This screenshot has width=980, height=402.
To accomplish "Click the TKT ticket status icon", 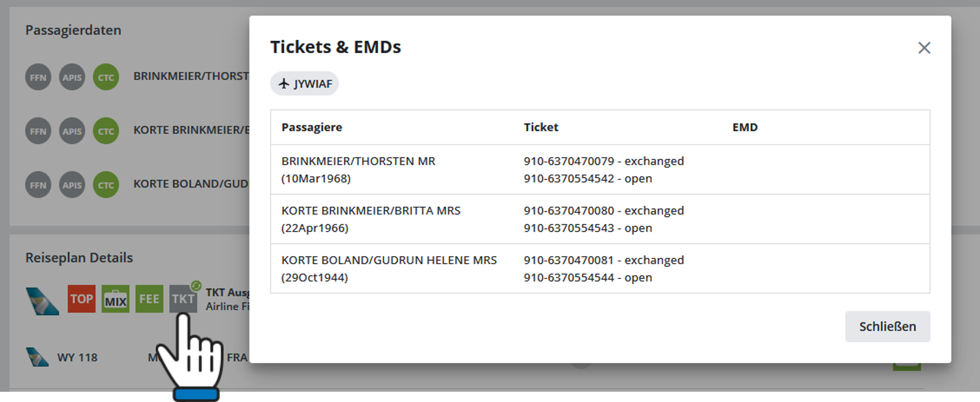I will 183,299.
